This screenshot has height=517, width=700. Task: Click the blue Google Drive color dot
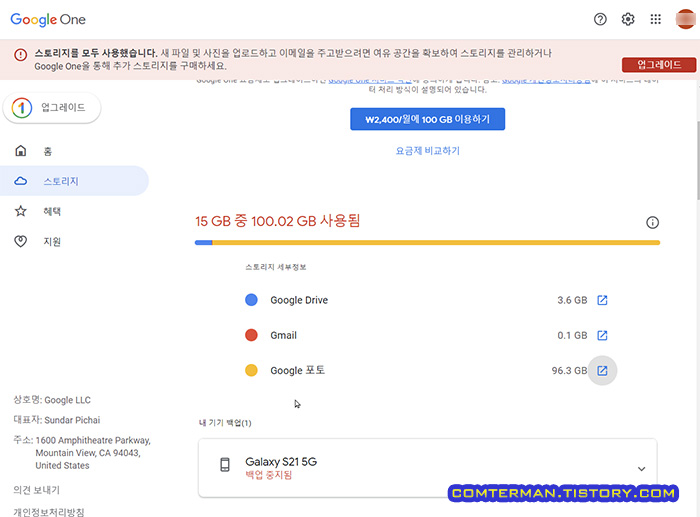click(x=251, y=300)
